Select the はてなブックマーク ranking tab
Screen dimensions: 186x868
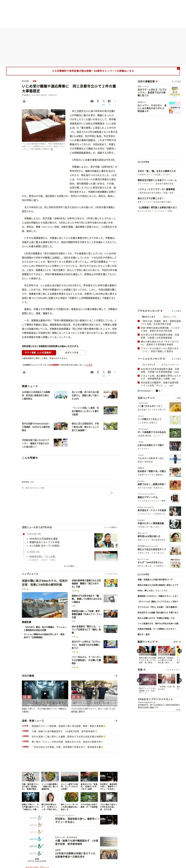(170, 365)
